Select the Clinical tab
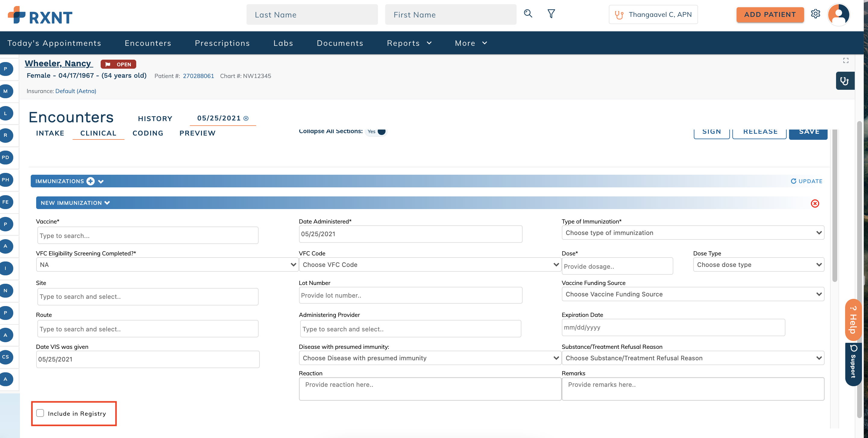 [x=98, y=133]
